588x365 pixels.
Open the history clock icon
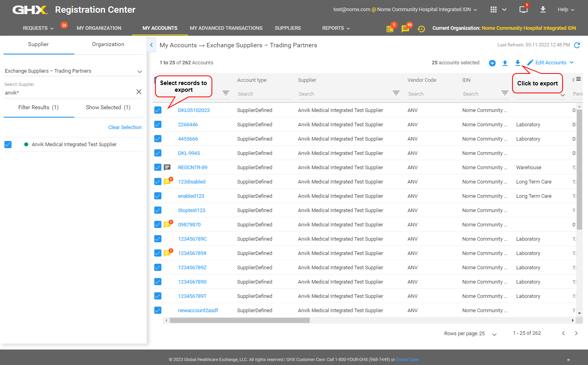point(421,29)
